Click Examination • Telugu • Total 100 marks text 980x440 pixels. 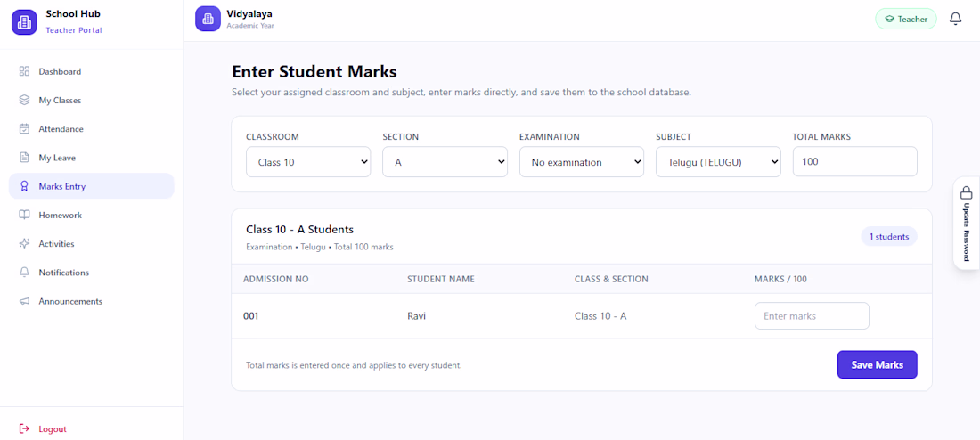[x=319, y=247]
